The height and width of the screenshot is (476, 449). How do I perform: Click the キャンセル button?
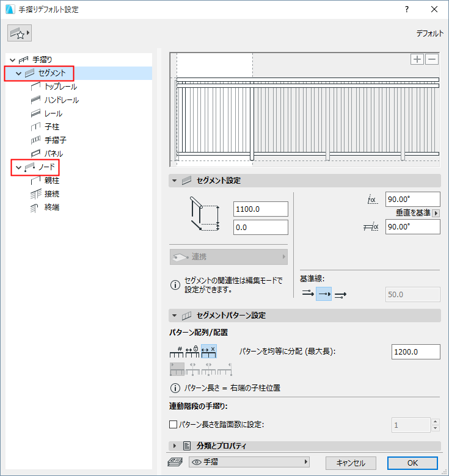[x=351, y=463]
